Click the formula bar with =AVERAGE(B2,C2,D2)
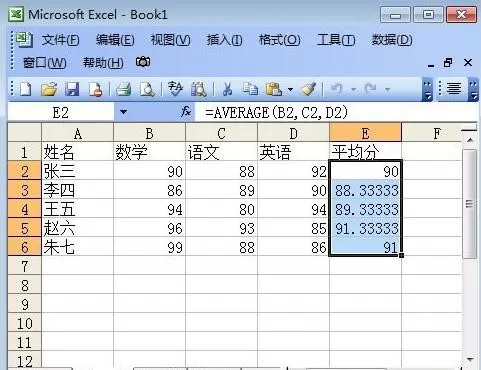Viewport: 481px width, 370px height. [337, 112]
